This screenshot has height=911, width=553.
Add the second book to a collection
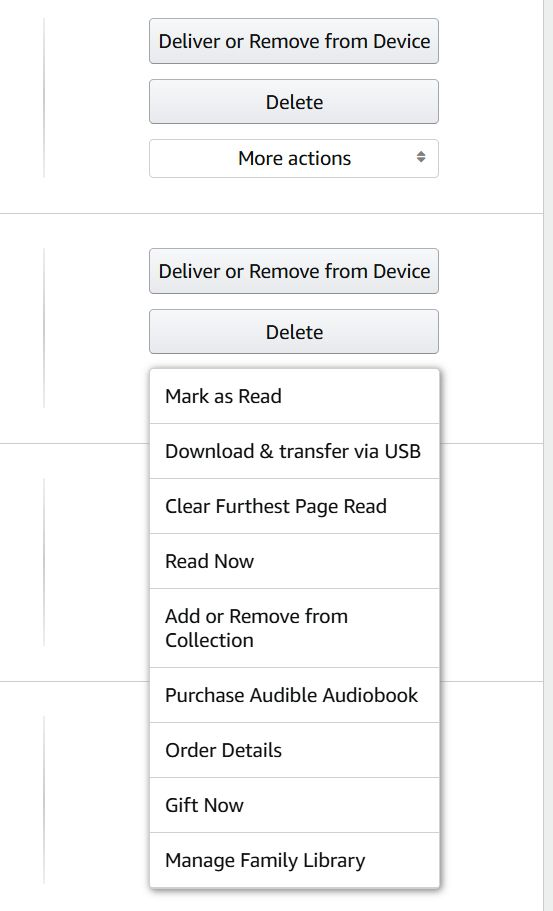click(295, 628)
